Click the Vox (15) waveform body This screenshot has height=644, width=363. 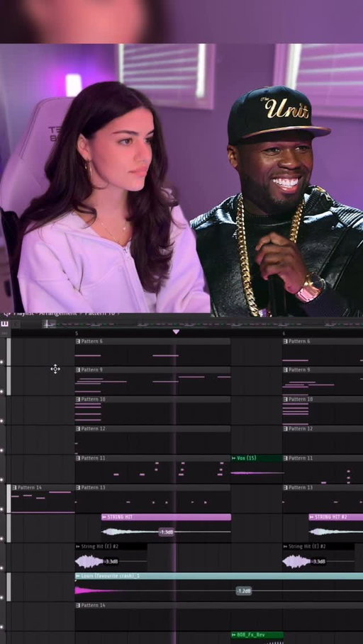coord(257,473)
